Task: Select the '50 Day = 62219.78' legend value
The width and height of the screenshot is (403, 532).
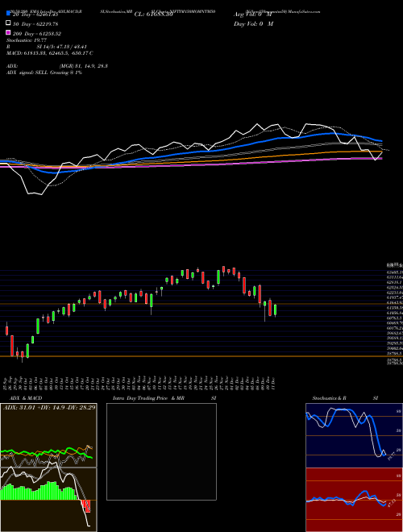Action: point(35,24)
